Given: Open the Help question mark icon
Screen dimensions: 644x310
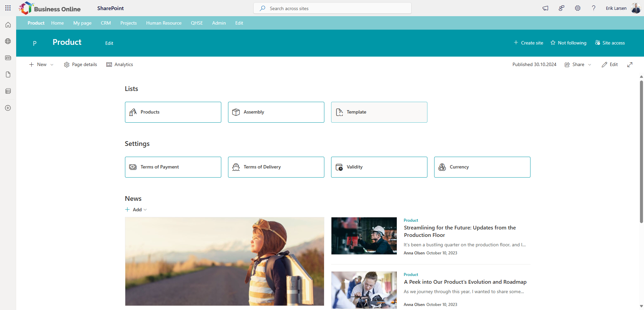Looking at the screenshot, I should coord(594,8).
